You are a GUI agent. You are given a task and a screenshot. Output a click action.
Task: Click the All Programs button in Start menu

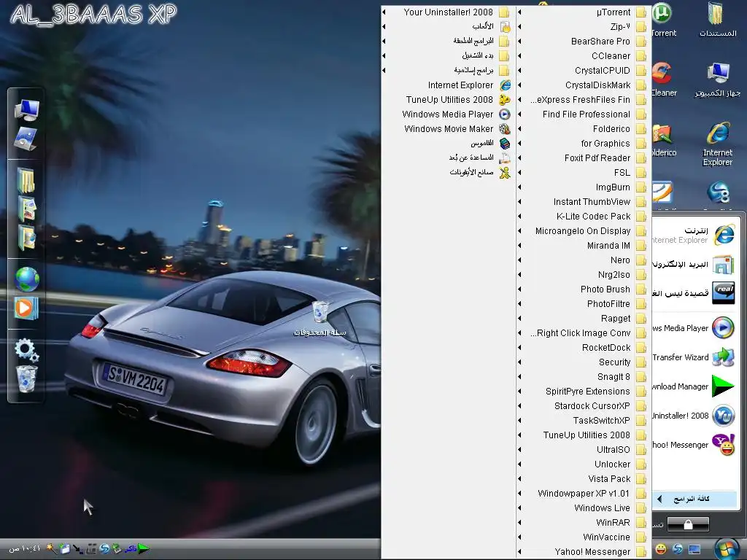(694, 499)
